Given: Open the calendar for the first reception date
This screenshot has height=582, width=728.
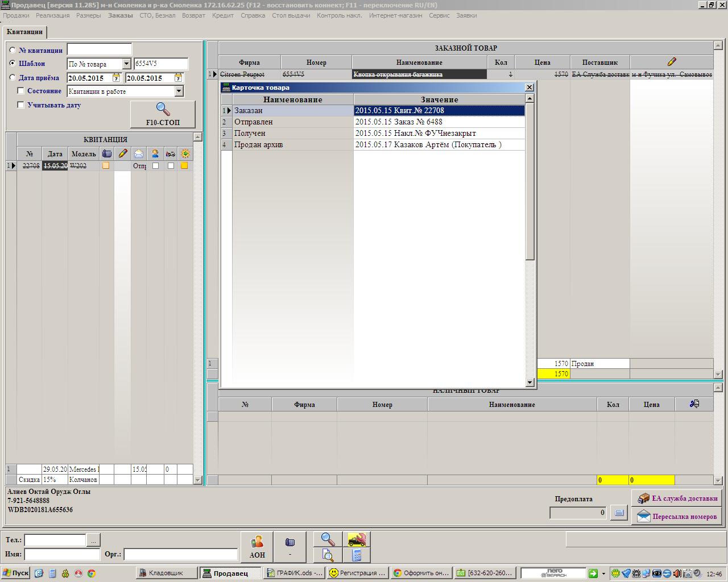Looking at the screenshot, I should pyautogui.click(x=117, y=77).
